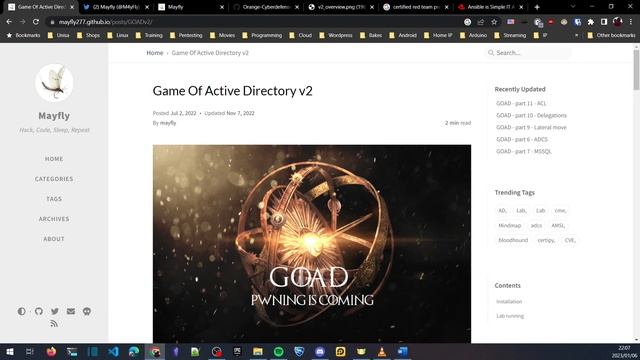
Task: Jump to Installation in Contents
Action: coord(509,302)
